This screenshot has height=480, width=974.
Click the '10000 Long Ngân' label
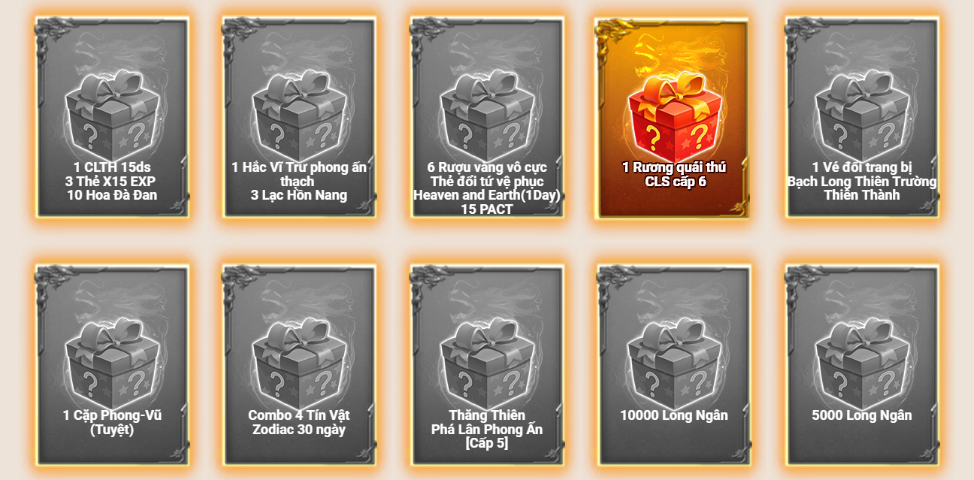(675, 415)
